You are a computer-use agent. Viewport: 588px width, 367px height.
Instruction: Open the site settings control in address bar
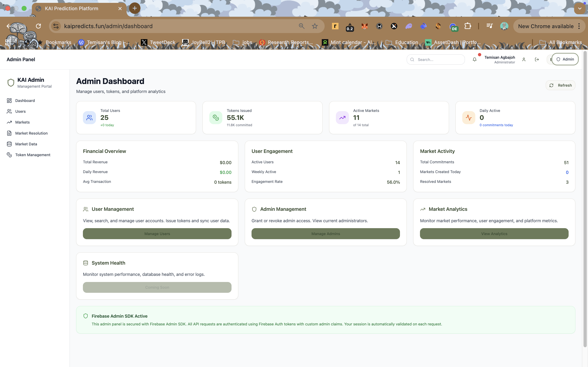click(x=56, y=26)
